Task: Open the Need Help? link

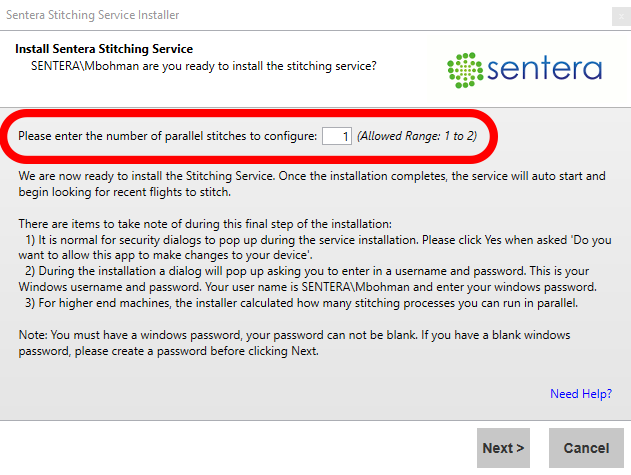Action: pyautogui.click(x=580, y=394)
